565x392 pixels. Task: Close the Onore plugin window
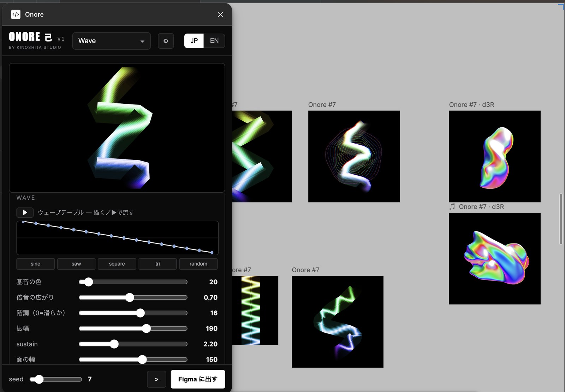[x=220, y=14]
